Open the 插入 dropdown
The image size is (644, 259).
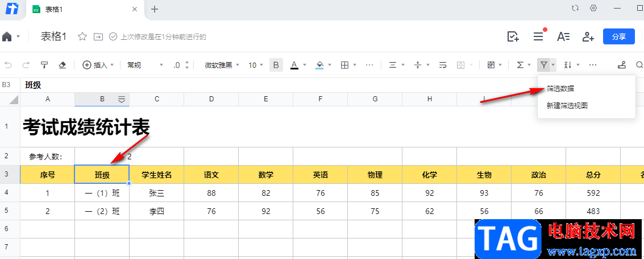tap(99, 65)
